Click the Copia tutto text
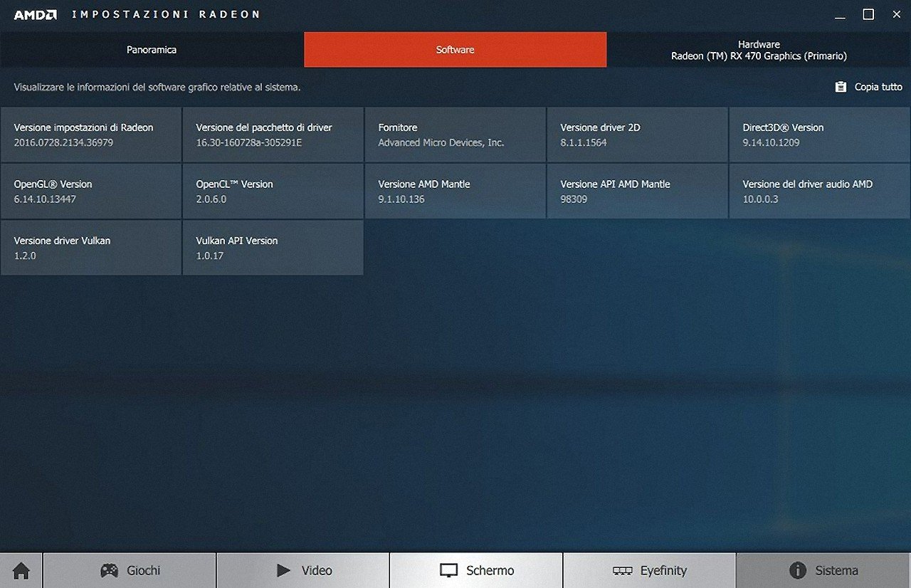The width and height of the screenshot is (911, 588). [878, 87]
